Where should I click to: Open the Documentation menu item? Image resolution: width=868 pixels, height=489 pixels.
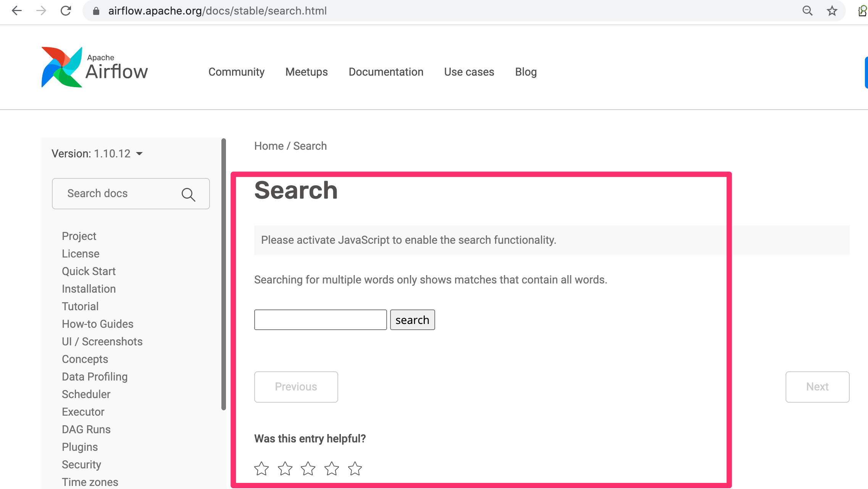pyautogui.click(x=386, y=72)
